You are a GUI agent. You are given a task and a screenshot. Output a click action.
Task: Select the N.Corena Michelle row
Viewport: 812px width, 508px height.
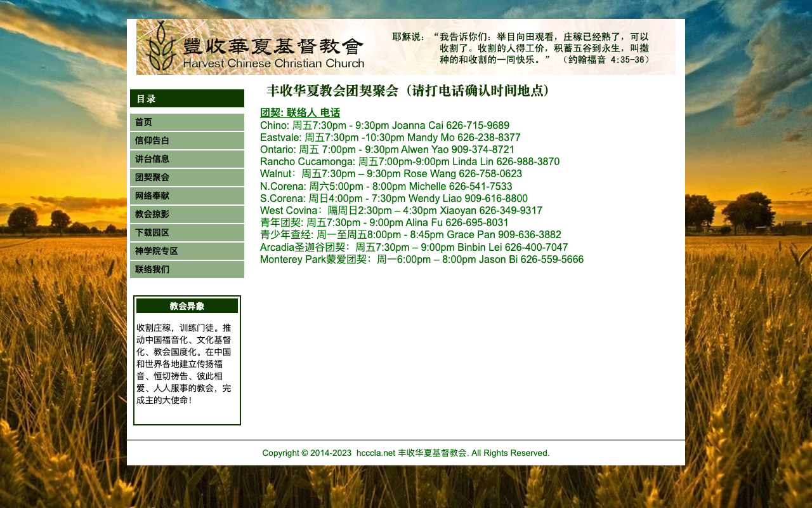pyautogui.click(x=386, y=187)
